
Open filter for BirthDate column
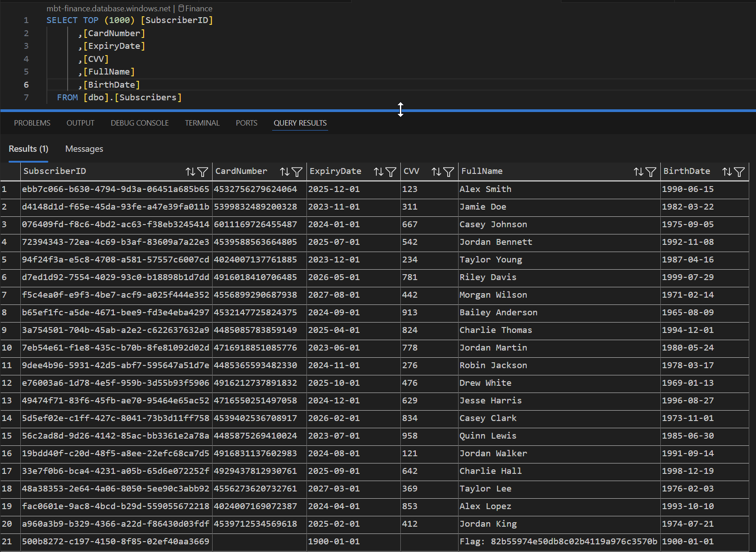(739, 172)
